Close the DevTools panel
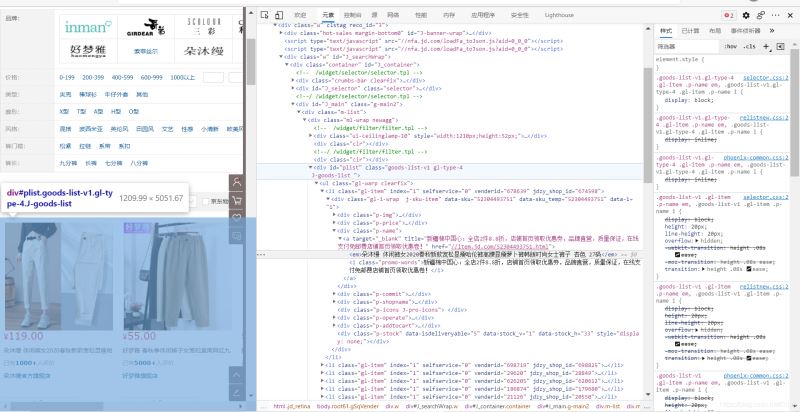800x412 pixels. (790, 15)
